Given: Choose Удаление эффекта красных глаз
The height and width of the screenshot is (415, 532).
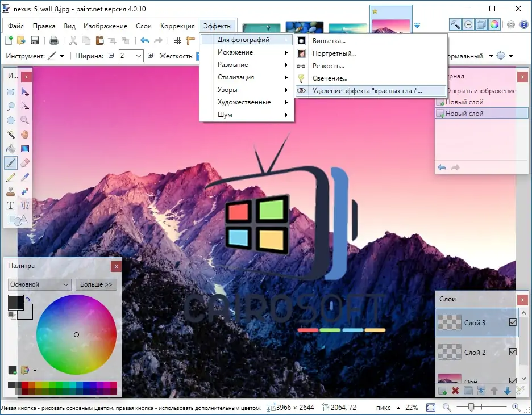Looking at the screenshot, I should click(371, 91).
